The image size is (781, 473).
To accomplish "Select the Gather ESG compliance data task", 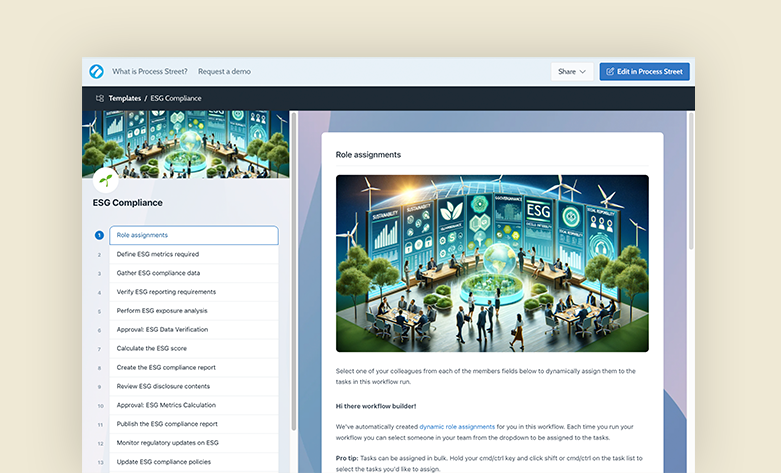I will pyautogui.click(x=194, y=273).
